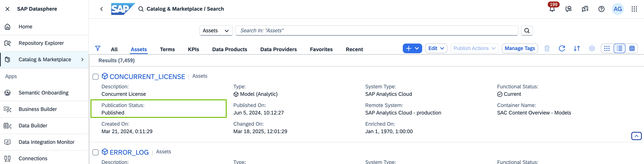Image resolution: width=644 pixels, height=164 pixels.
Task: Switch to list view layout
Action: pyautogui.click(x=619, y=48)
